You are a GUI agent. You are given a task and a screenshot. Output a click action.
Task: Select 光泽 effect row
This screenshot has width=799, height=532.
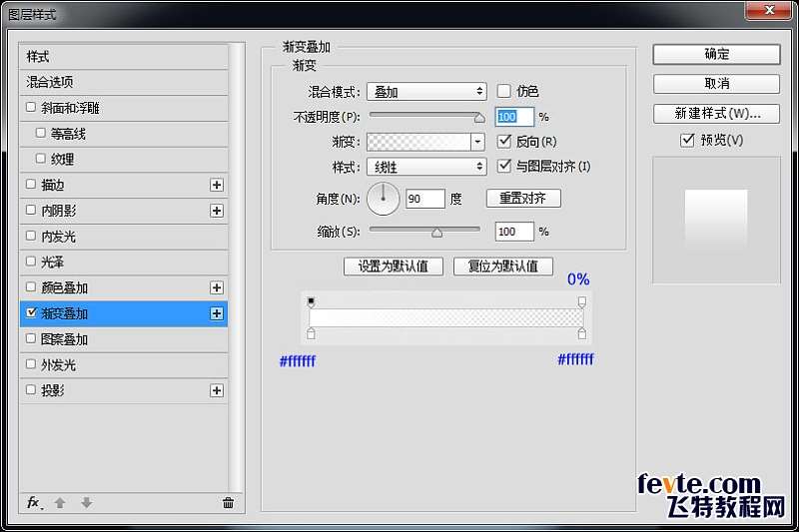pos(123,263)
